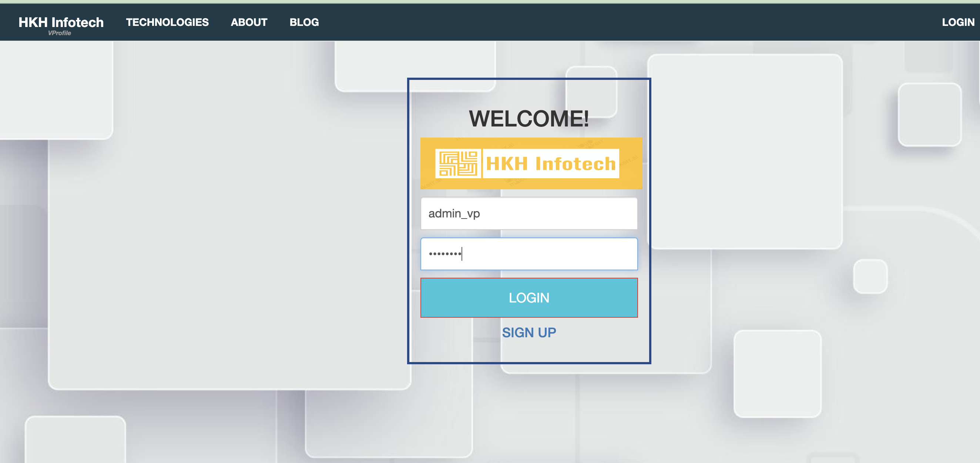980x463 pixels.
Task: Click the WELCOME! heading text
Action: (x=529, y=118)
